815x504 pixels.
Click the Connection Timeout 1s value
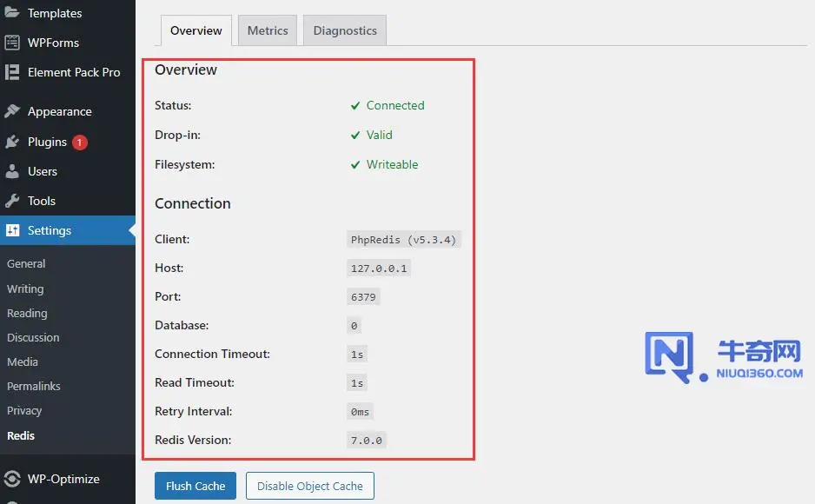pyautogui.click(x=356, y=355)
